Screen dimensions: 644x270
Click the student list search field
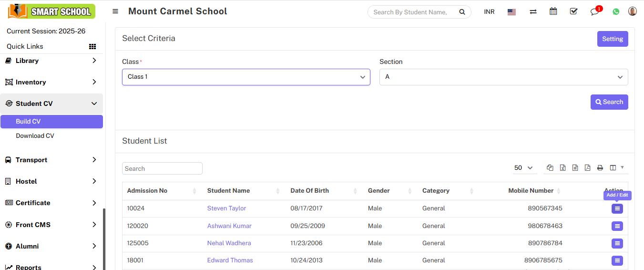coord(162,168)
